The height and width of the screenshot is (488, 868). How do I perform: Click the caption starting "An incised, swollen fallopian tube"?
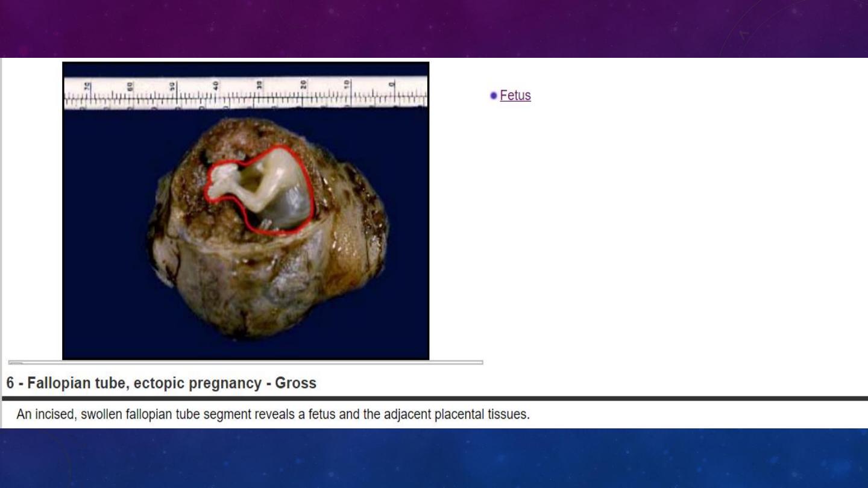[x=273, y=414]
